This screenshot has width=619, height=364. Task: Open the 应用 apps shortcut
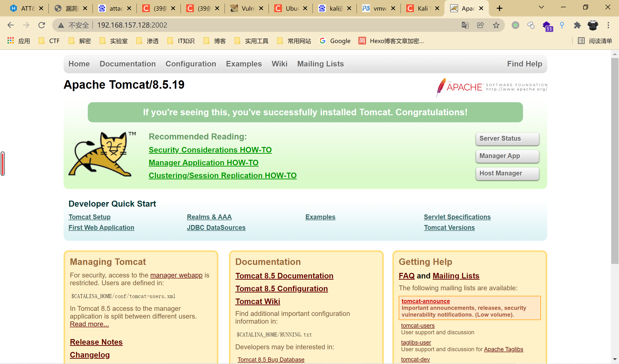pos(18,41)
